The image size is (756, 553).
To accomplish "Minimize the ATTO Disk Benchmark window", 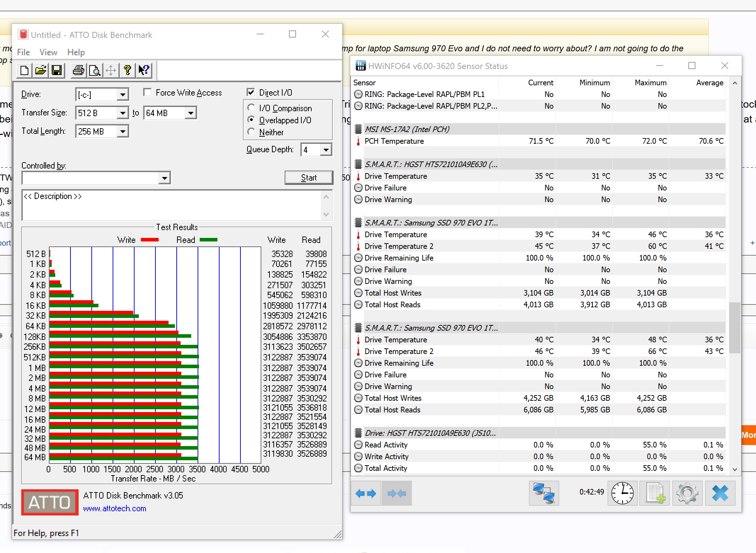I will (260, 34).
